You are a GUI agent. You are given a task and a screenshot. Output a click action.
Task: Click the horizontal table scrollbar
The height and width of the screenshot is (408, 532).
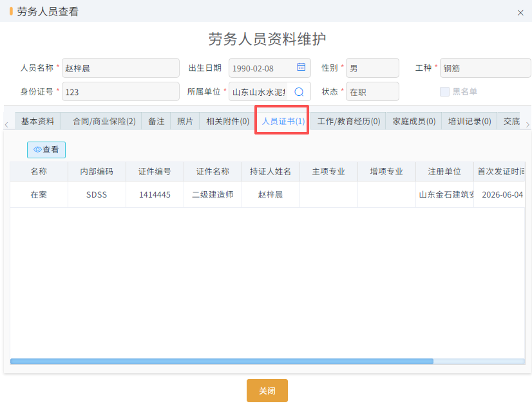[x=222, y=361]
